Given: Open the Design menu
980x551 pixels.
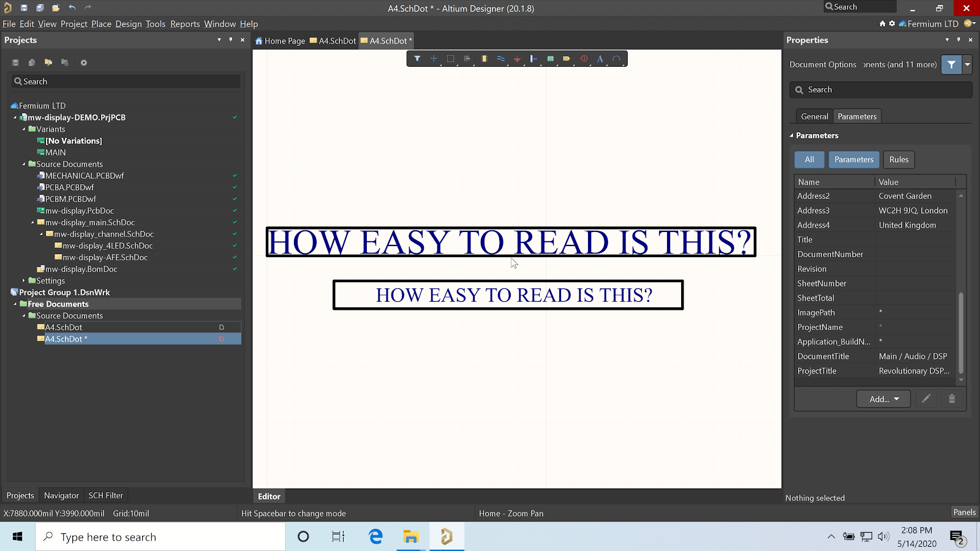Looking at the screenshot, I should 128,24.
